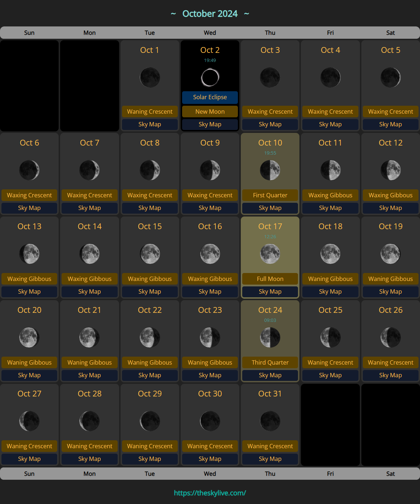The image size is (420, 504).
Task: Click the First Quarter moon image on Oct 10
Action: click(x=270, y=170)
